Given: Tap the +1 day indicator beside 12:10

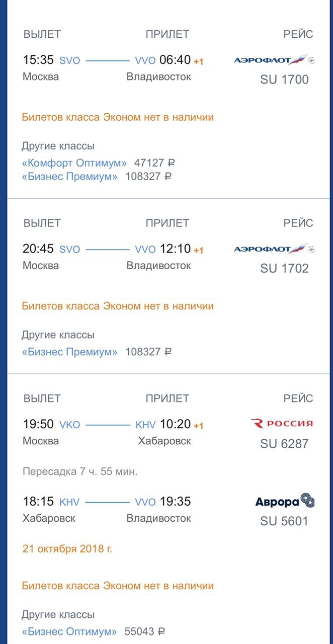Looking at the screenshot, I should point(199,250).
